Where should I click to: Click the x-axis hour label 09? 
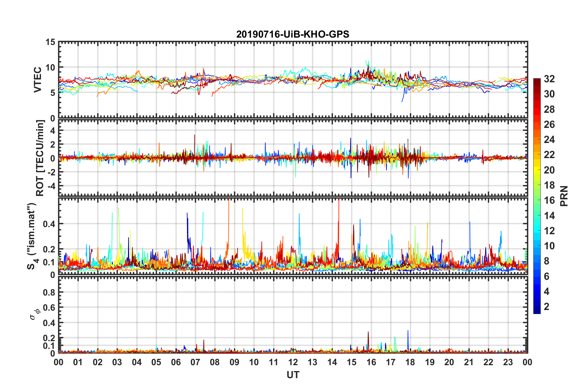(234, 362)
